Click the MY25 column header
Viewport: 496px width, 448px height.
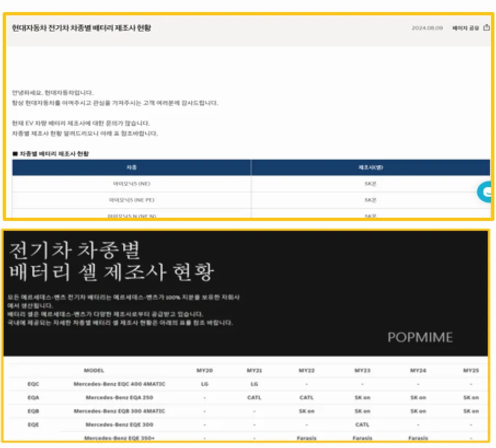(x=471, y=370)
